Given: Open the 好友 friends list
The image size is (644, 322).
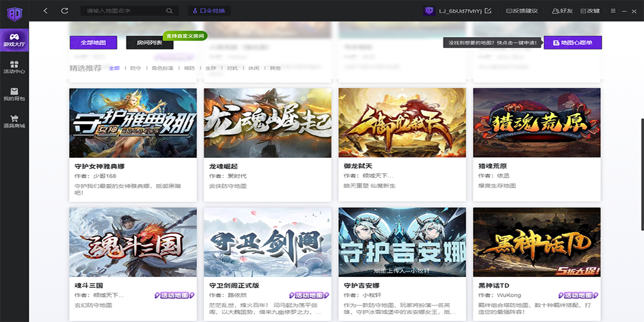Looking at the screenshot, I should click(x=562, y=11).
